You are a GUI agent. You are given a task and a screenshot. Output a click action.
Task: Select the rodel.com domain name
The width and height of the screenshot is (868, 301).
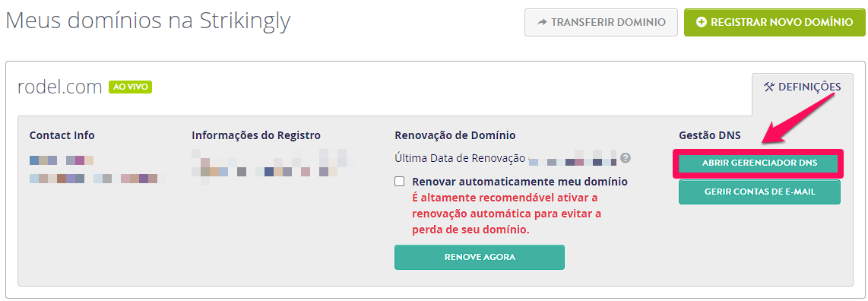tap(60, 87)
